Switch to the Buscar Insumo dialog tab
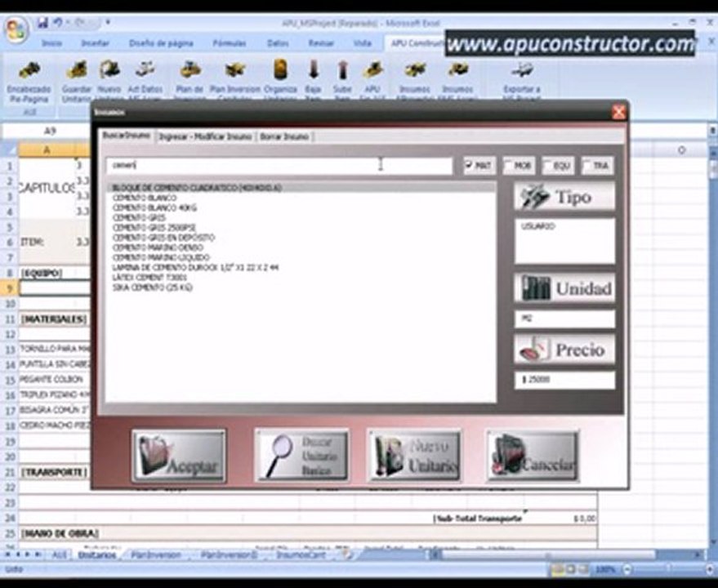The image size is (718, 588). pos(126,136)
